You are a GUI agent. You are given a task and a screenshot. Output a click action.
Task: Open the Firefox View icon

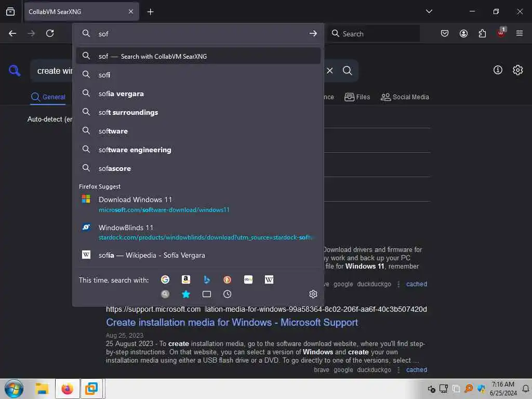click(10, 11)
